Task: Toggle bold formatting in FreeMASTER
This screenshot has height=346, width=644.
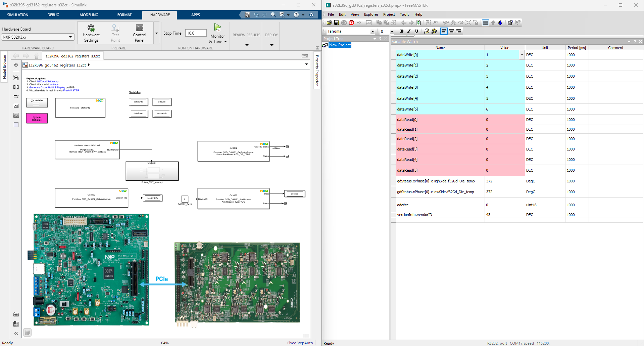Action: pyautogui.click(x=402, y=31)
